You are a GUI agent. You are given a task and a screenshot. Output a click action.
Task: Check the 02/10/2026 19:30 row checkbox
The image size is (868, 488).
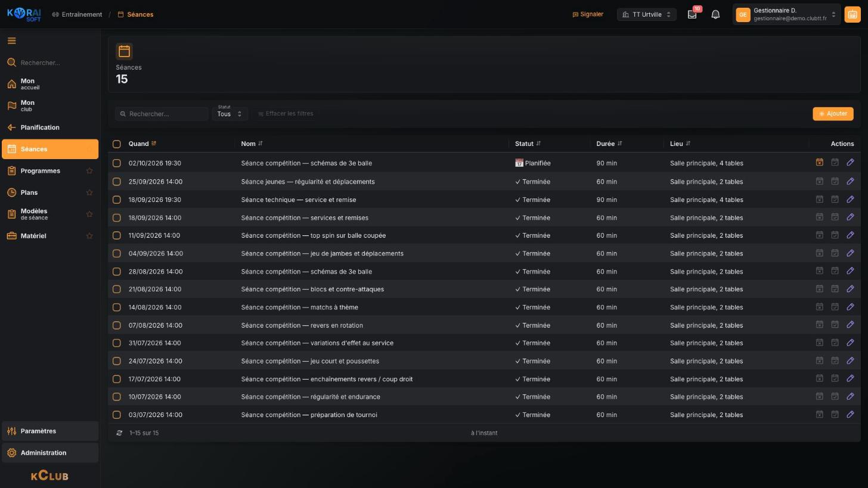coord(117,163)
